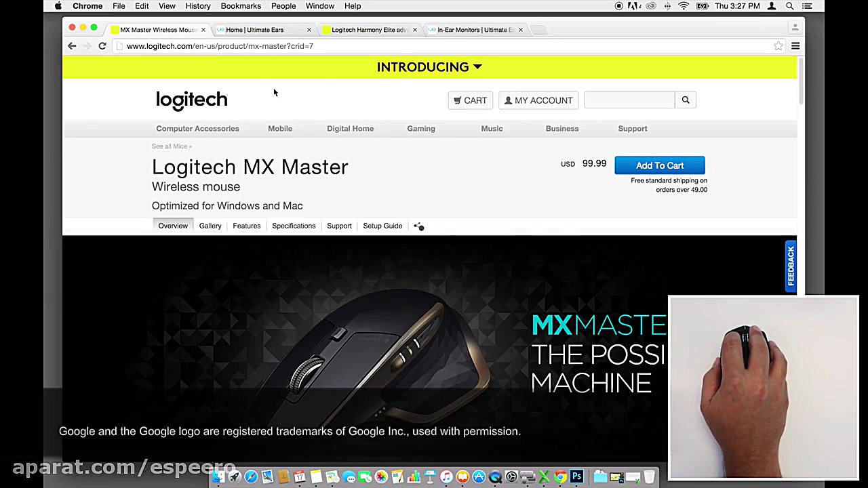Click the share icon beside Setup Guide

click(419, 226)
